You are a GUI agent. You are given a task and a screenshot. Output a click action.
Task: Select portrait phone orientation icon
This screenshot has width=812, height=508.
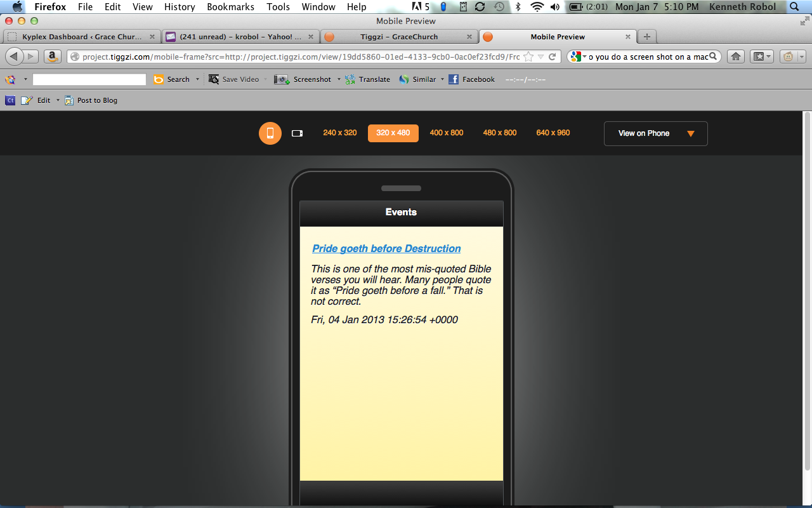point(270,133)
